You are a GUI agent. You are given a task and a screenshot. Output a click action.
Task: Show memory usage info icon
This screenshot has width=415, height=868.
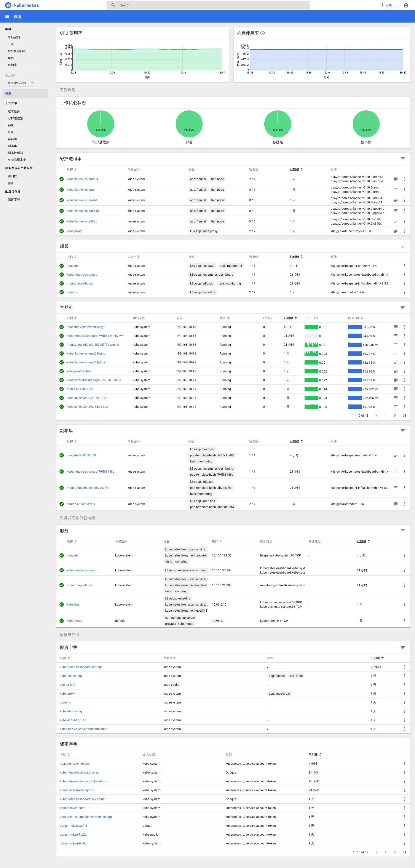(262, 33)
